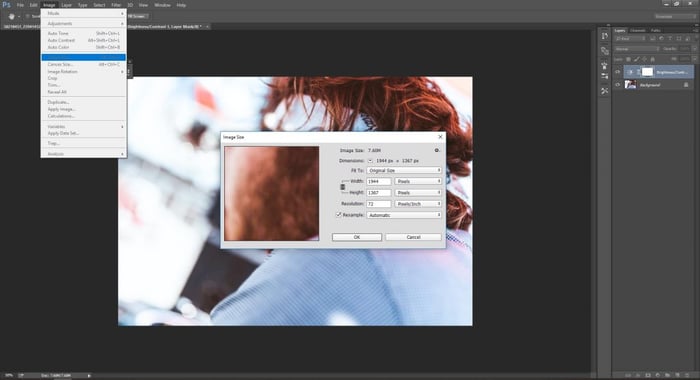The image size is (700, 380).
Task: Open the layer blend mode dropdown
Action: pyautogui.click(x=637, y=49)
